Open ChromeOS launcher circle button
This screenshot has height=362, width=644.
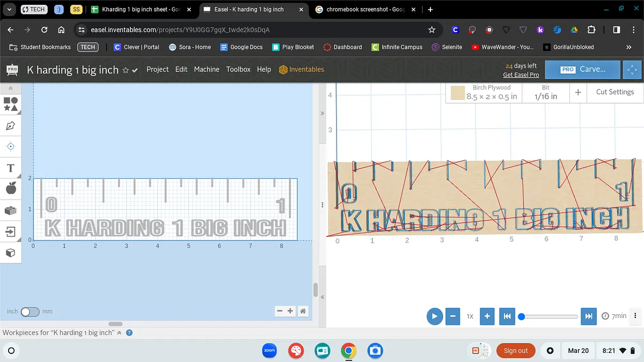[x=11, y=351]
